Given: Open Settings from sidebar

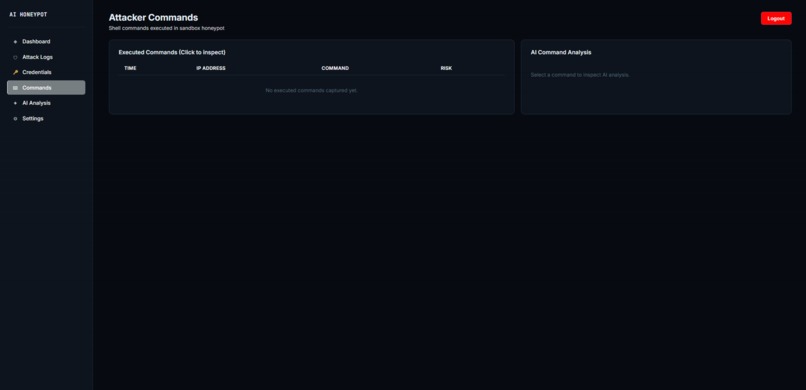Looking at the screenshot, I should click(x=46, y=119).
